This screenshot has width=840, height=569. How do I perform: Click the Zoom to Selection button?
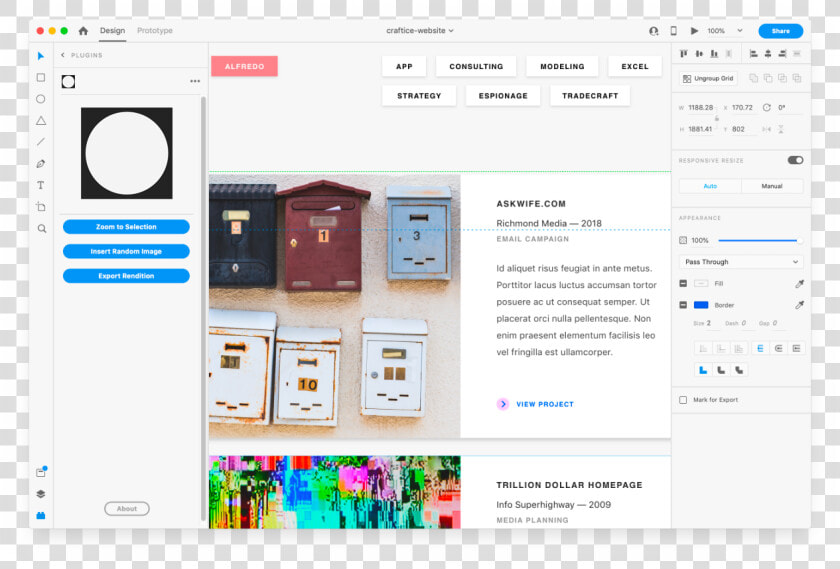click(126, 227)
